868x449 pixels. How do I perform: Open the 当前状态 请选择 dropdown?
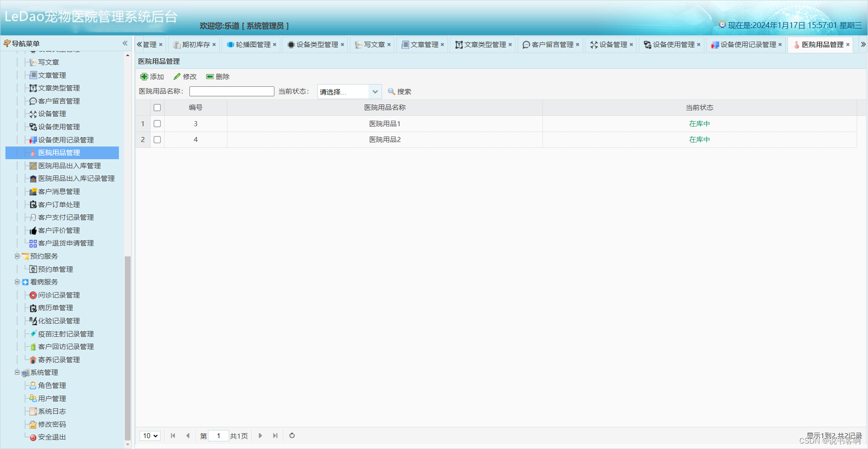[x=349, y=91]
